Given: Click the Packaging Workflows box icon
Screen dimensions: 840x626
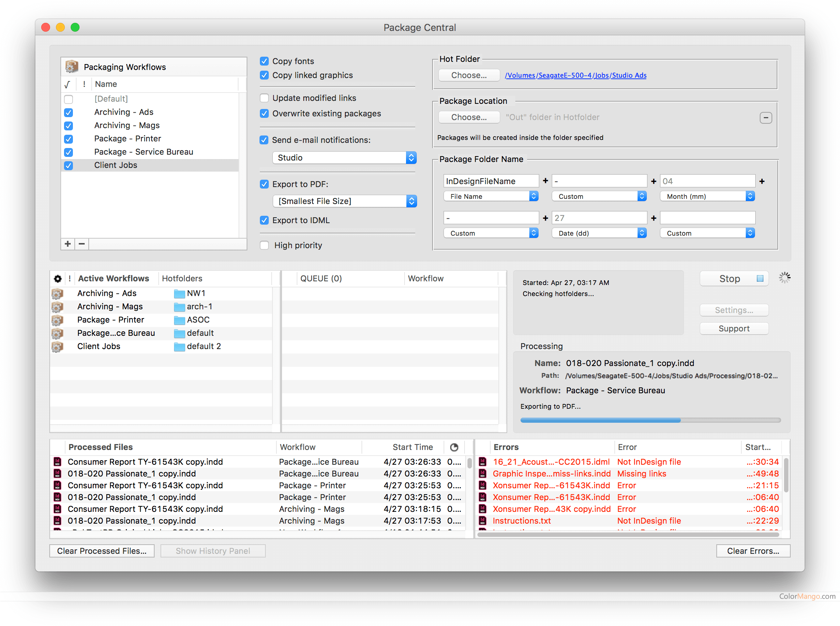Looking at the screenshot, I should (71, 66).
